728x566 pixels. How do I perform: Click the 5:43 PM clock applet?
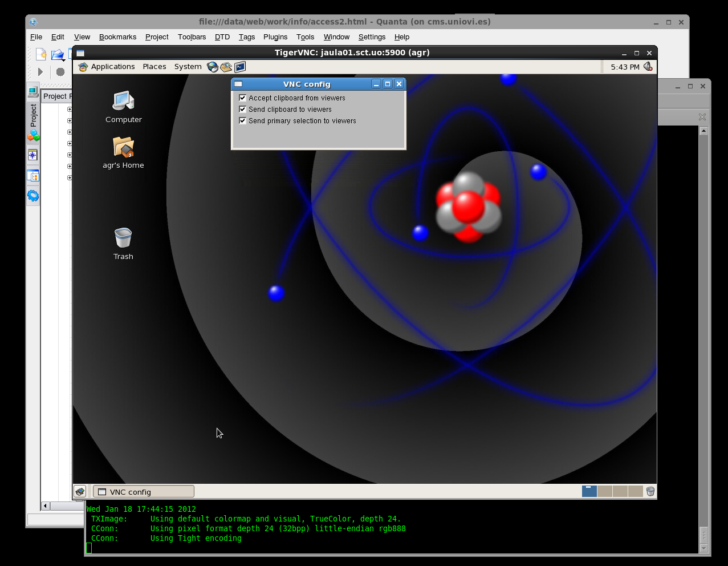click(x=625, y=67)
